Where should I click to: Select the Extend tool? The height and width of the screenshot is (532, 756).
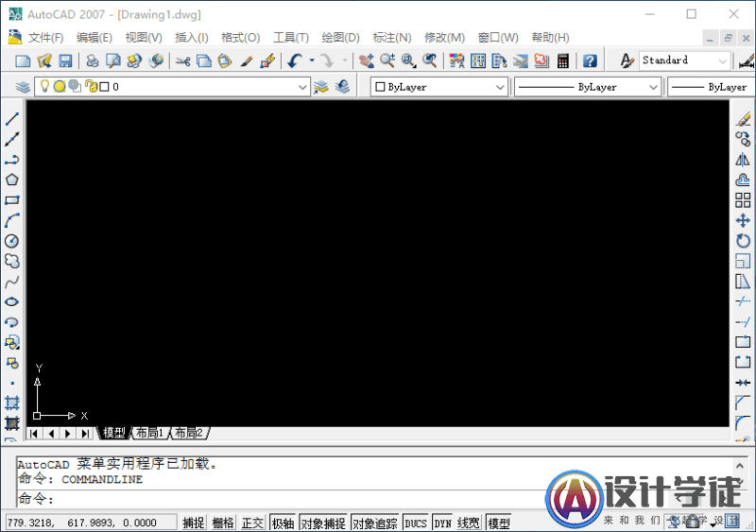click(x=743, y=322)
